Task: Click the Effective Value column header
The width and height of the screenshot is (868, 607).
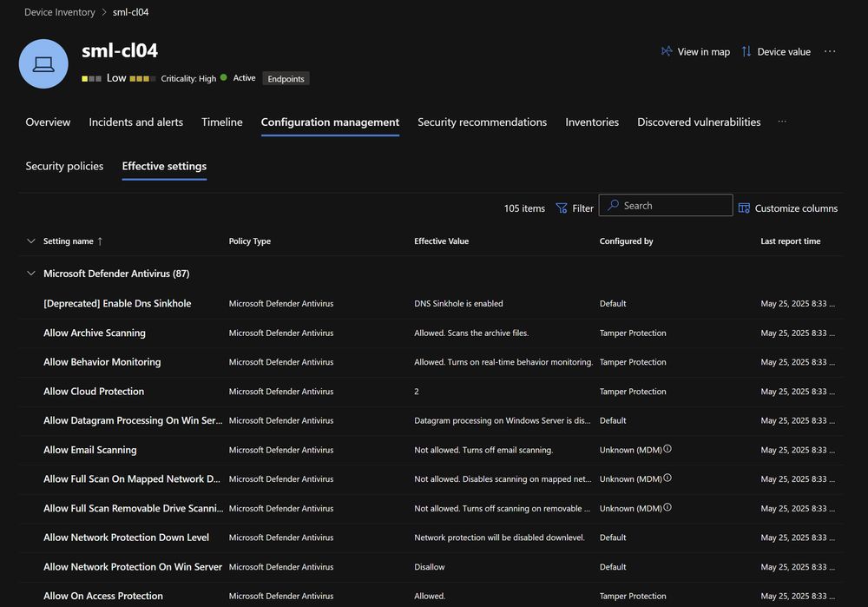Action: (x=441, y=241)
